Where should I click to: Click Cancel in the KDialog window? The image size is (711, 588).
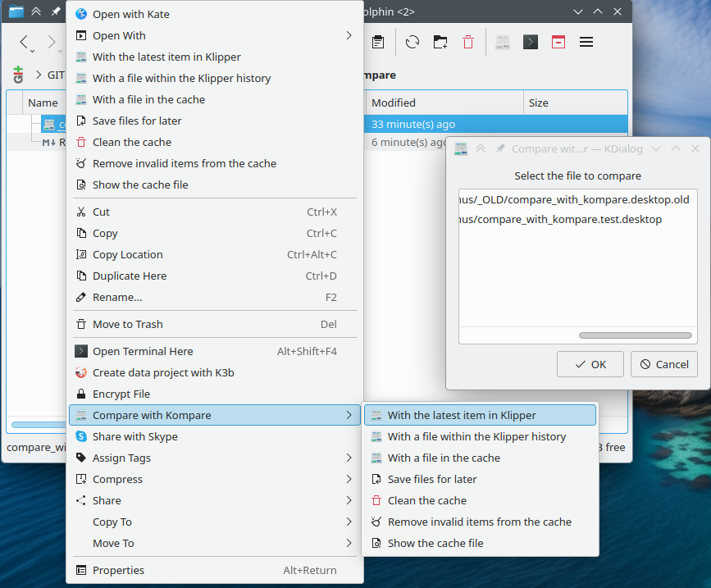coord(664,364)
